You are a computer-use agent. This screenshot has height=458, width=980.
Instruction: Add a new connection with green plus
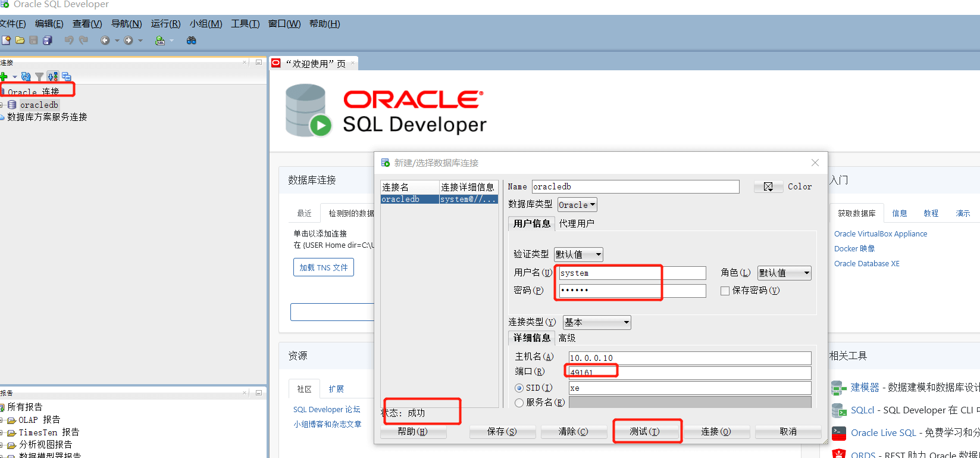click(x=4, y=77)
